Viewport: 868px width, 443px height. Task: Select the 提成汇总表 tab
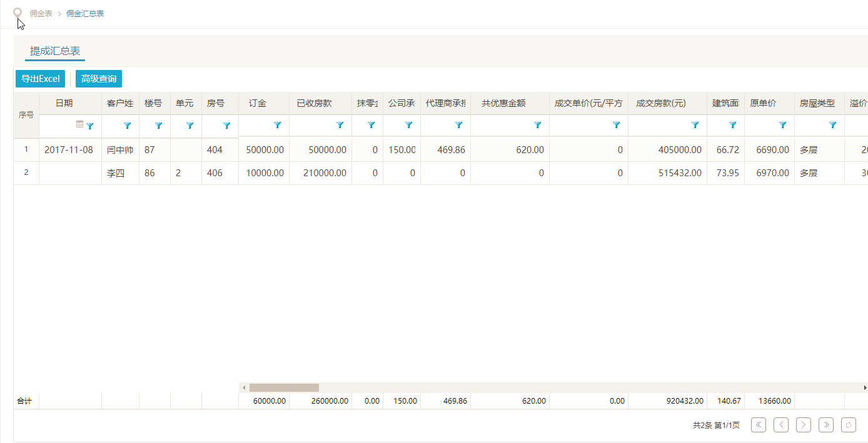(x=55, y=51)
